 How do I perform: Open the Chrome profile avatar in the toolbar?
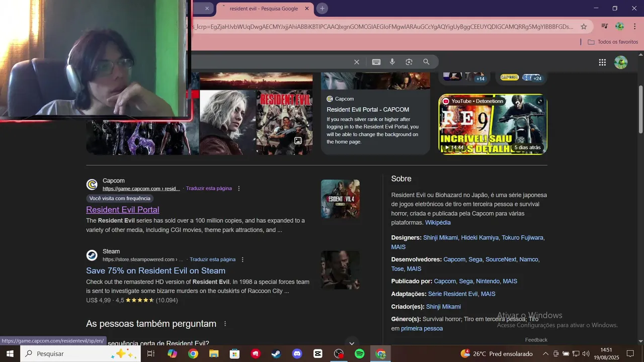coord(620,27)
